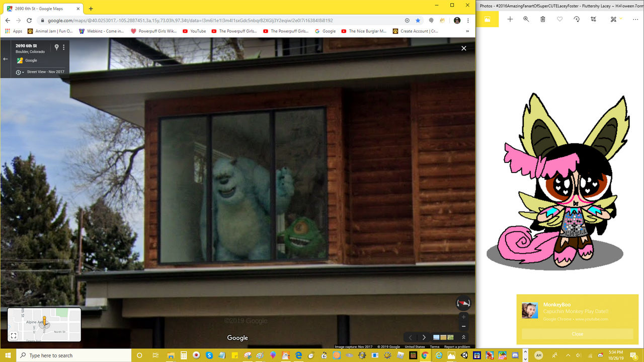Expand the Street View date history dropdown
The height and width of the screenshot is (362, 644).
click(20, 72)
